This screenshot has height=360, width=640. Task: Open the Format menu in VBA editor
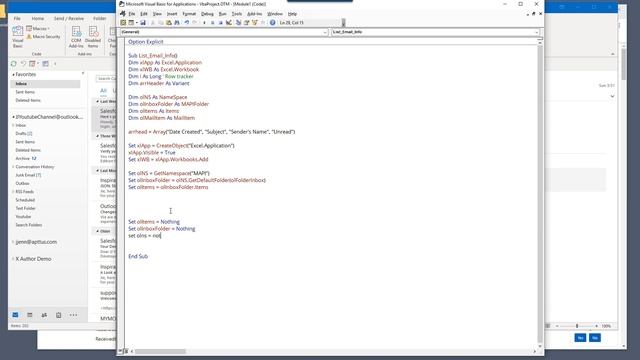click(x=189, y=14)
